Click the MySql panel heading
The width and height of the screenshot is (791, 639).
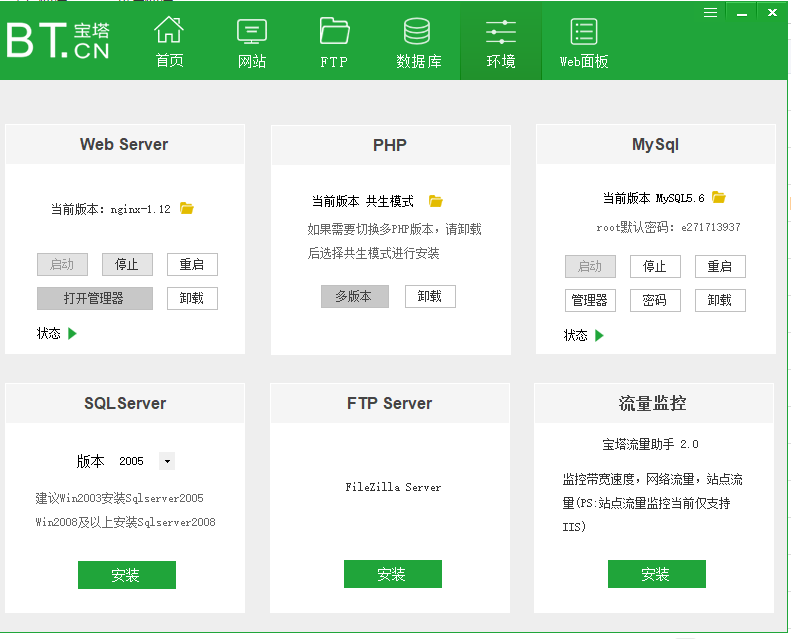(655, 145)
